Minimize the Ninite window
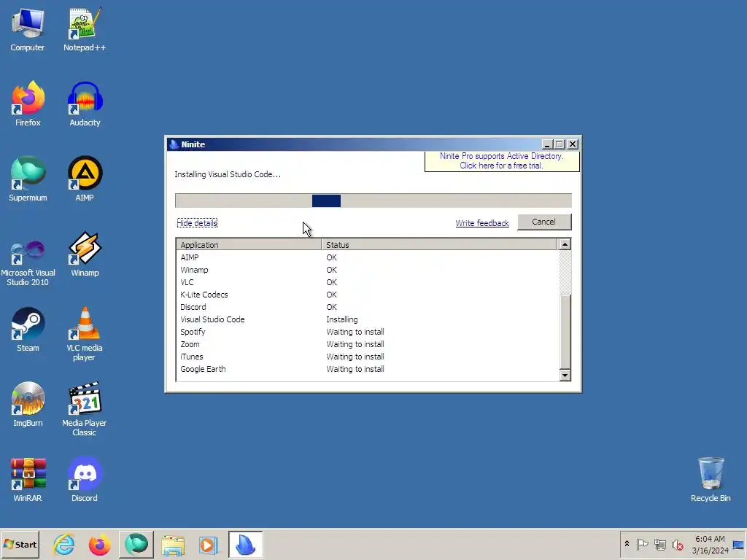 click(547, 144)
